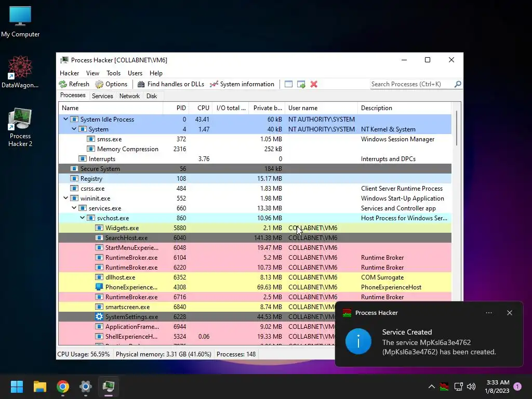
Task: Click the SystemSettings.exe gear icon
Action: point(99,316)
